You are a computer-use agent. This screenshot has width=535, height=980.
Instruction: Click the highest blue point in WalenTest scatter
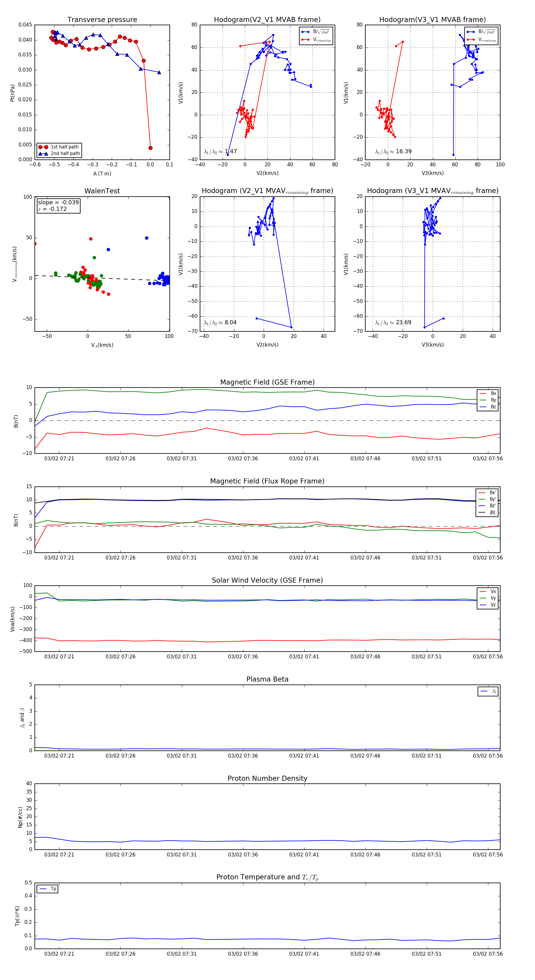tap(147, 238)
